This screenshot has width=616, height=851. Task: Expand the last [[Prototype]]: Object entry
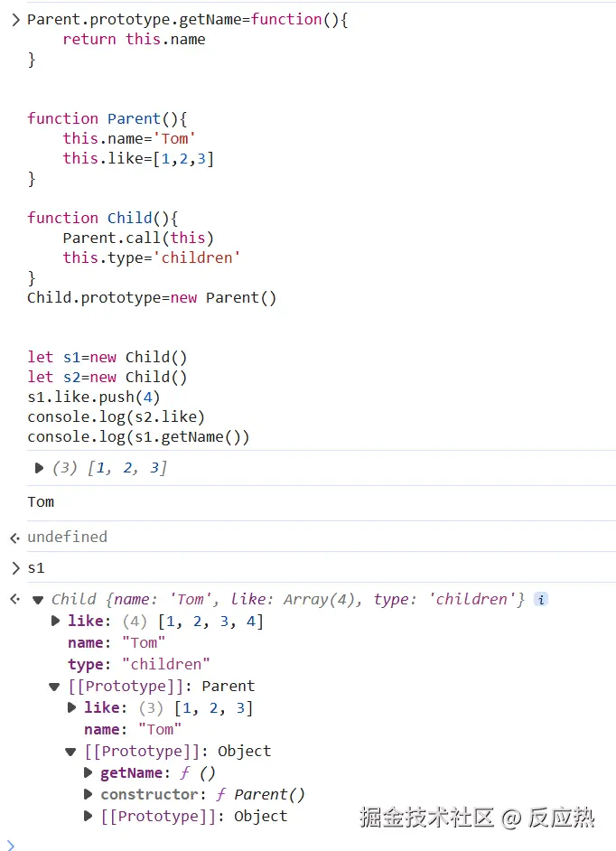pos(88,817)
